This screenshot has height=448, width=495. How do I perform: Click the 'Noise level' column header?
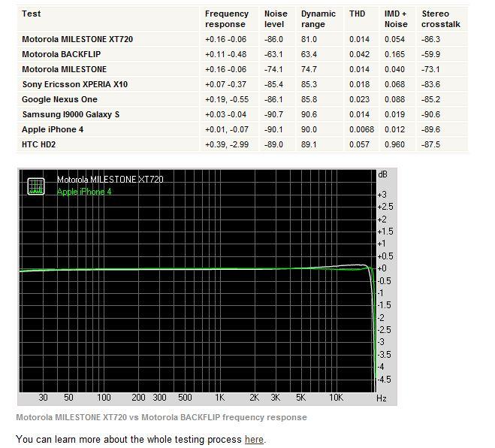[276, 19]
